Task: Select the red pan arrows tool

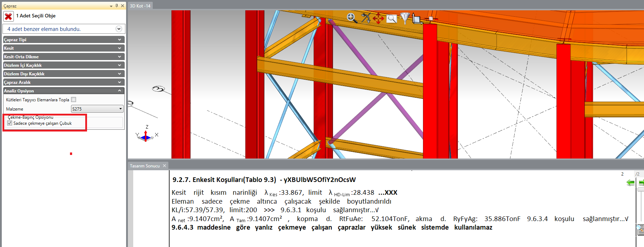Action: [x=378, y=18]
